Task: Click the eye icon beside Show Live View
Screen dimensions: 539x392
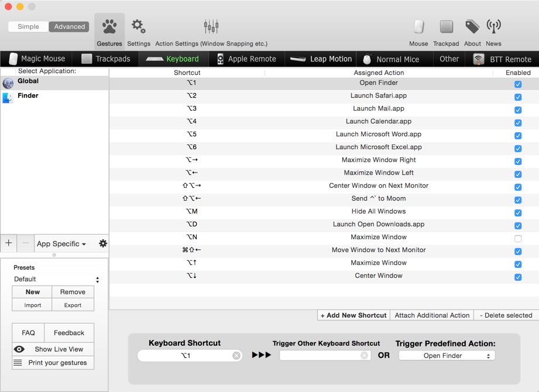Action: tap(19, 349)
